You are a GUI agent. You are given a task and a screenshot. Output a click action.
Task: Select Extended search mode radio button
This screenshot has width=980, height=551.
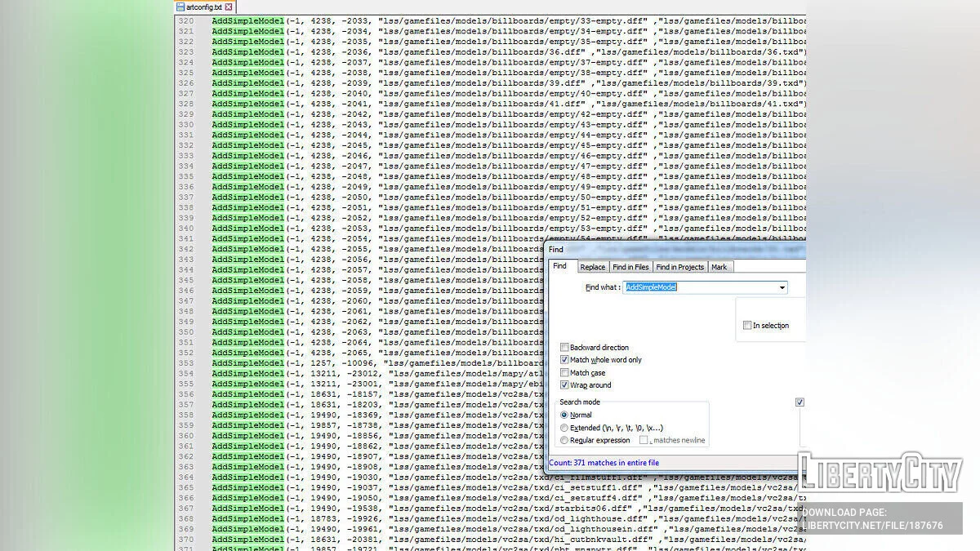[564, 428]
